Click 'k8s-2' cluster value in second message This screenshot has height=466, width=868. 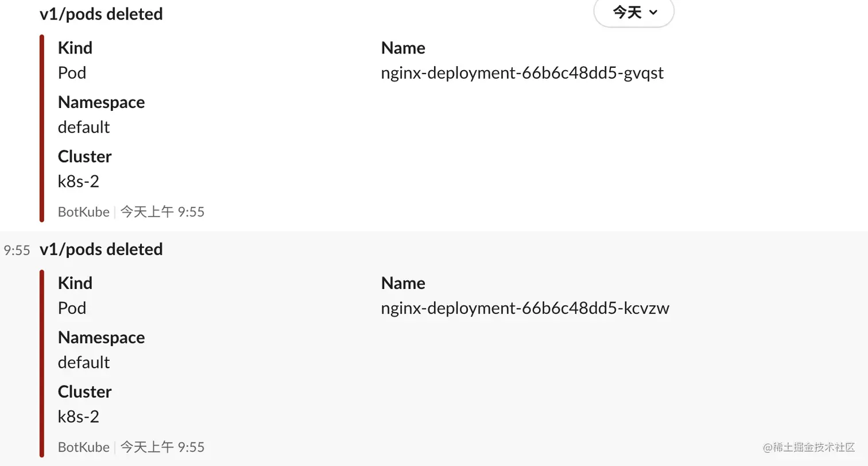pyautogui.click(x=79, y=417)
